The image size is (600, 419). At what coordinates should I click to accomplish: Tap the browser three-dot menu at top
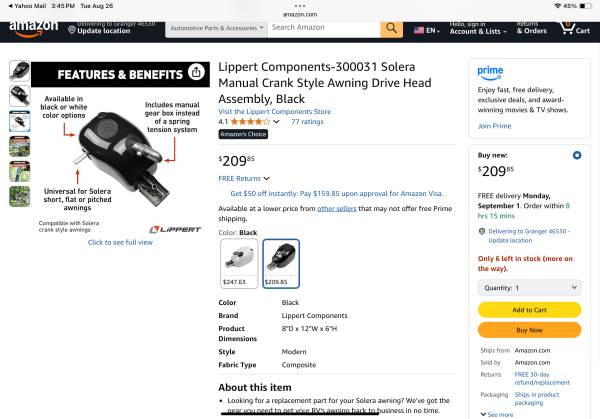[x=300, y=6]
